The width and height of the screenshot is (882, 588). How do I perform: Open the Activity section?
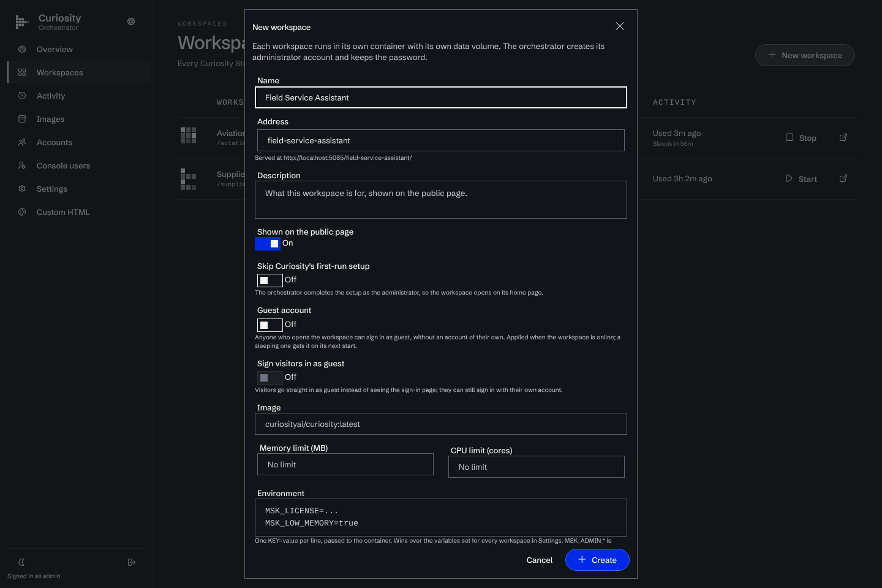[79, 96]
